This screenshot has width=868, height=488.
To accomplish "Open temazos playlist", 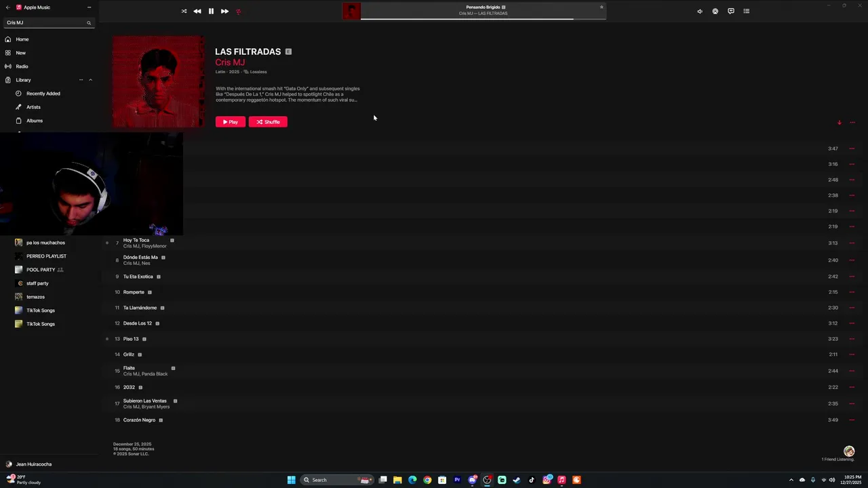I will (35, 297).
